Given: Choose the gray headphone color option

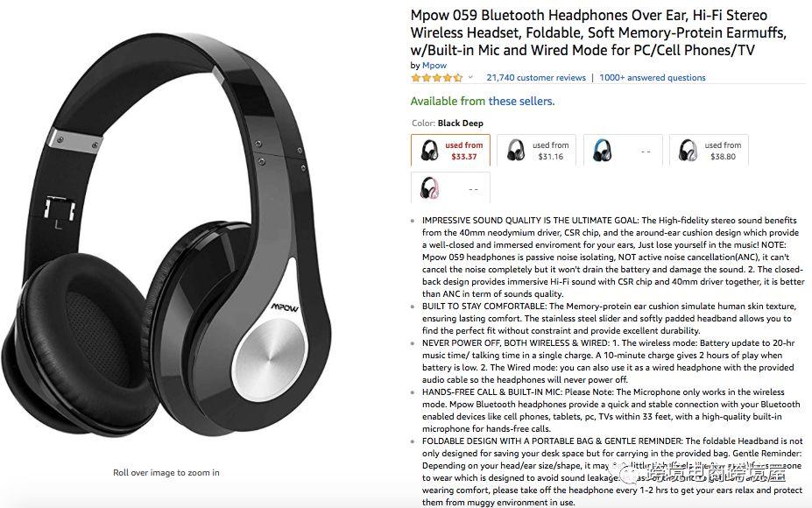Looking at the screenshot, I should tap(536, 151).
